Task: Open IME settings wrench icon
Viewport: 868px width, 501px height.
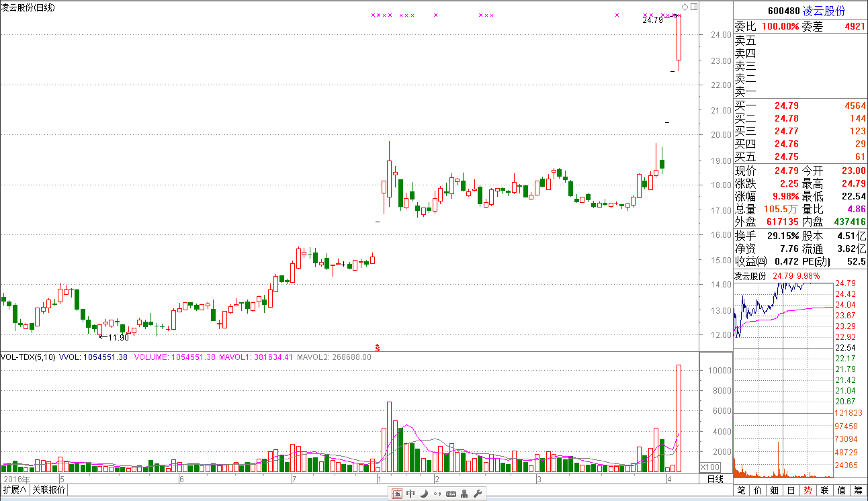Action: tap(477, 494)
